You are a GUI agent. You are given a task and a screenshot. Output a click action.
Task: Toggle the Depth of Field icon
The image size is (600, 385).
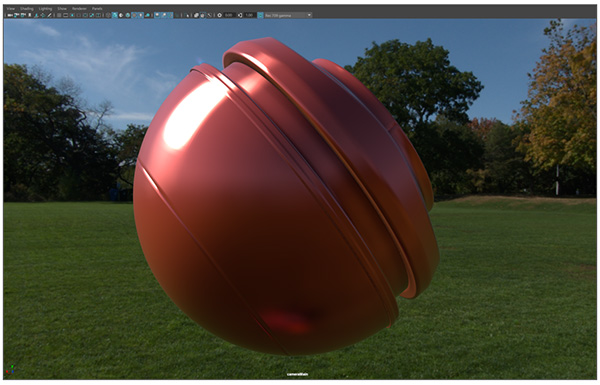coord(177,15)
